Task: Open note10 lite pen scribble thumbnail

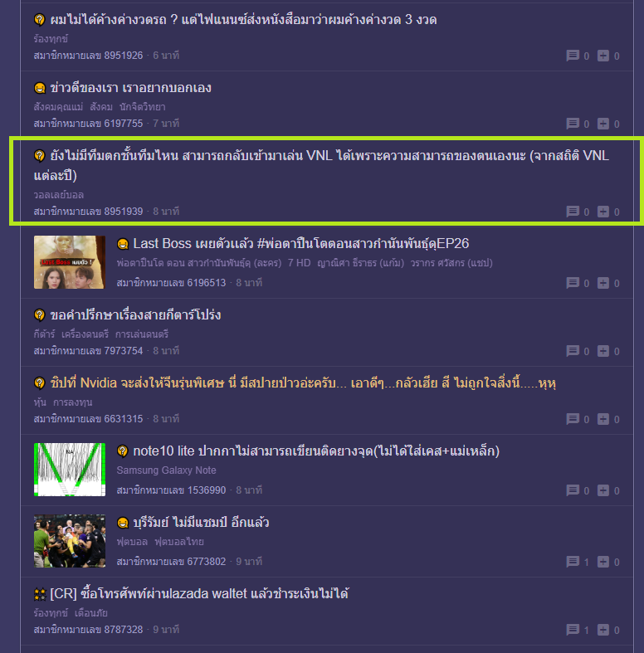Action: click(x=70, y=470)
